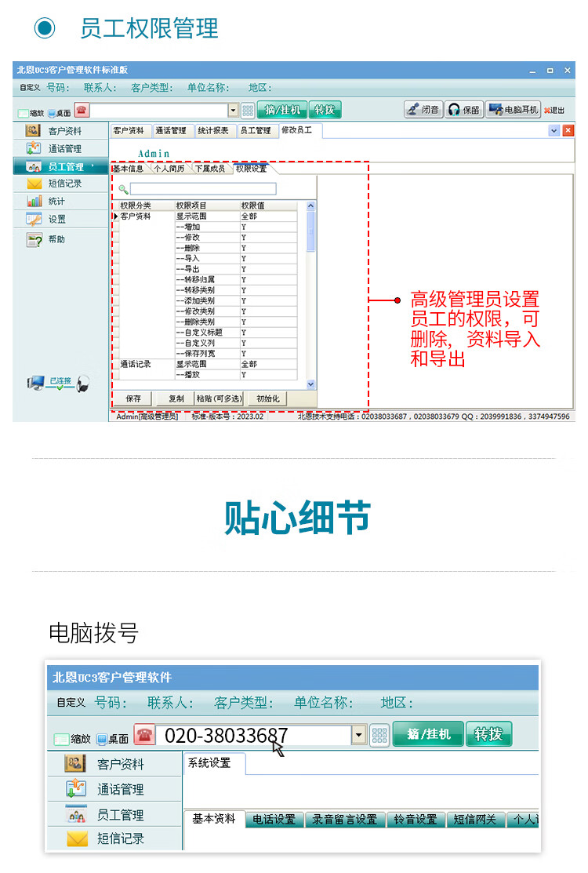The height and width of the screenshot is (873, 588).
Task: Open the 电话设置 settings tab
Action: coord(274,819)
